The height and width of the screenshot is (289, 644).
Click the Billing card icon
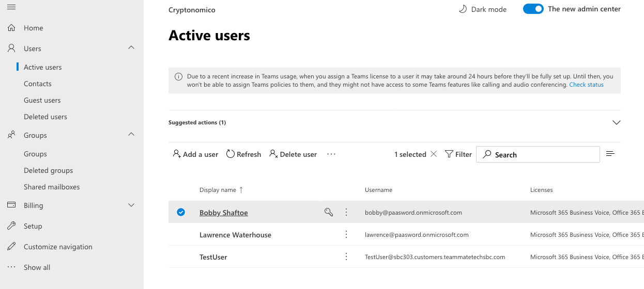pos(11,205)
